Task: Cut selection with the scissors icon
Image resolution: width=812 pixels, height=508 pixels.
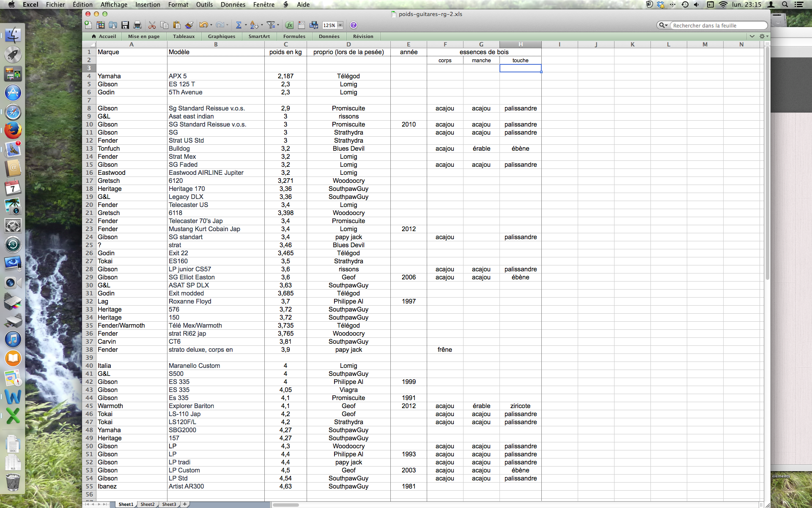Action: [x=152, y=25]
